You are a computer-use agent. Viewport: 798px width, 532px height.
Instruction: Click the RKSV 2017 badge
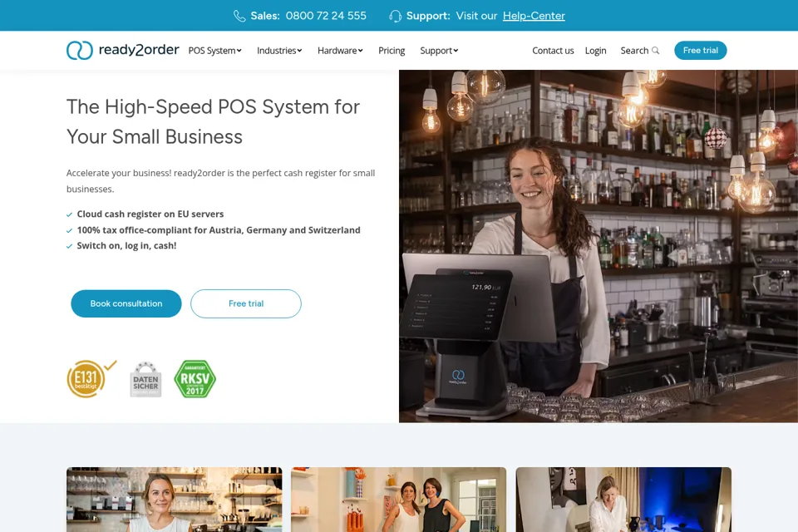tap(195, 379)
